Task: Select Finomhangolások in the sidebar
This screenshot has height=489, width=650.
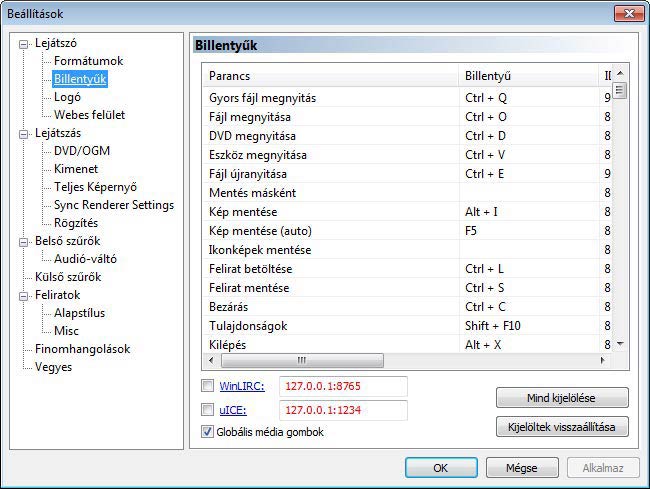Action: (x=83, y=349)
